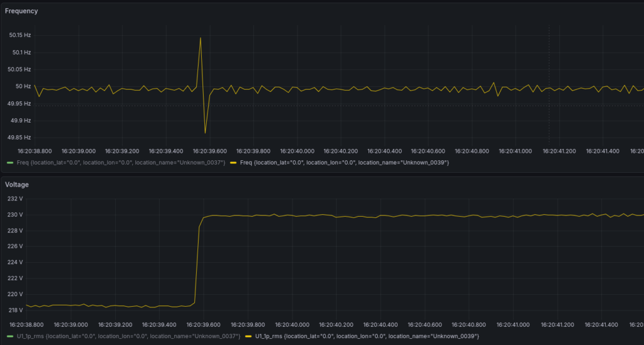Click the frequency dip trough near 49.85 Hz
Screen dimensions: 644x345
click(205, 132)
